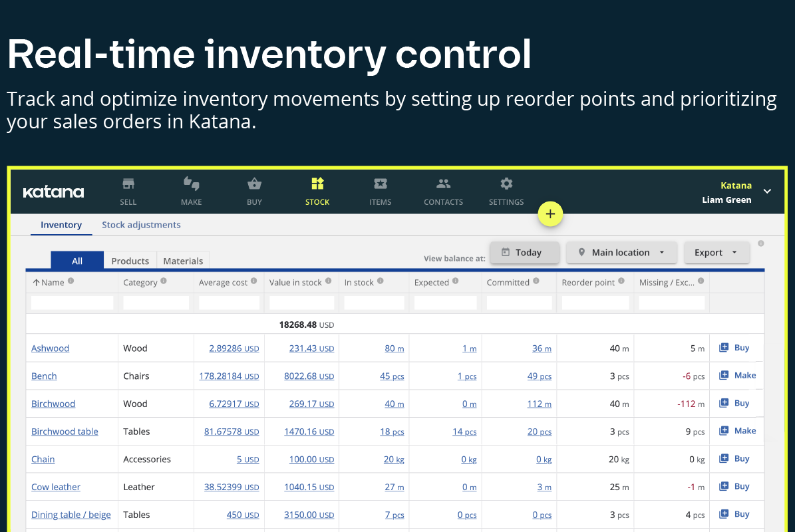Open the Export dropdown
The image size is (795, 532).
tap(716, 252)
